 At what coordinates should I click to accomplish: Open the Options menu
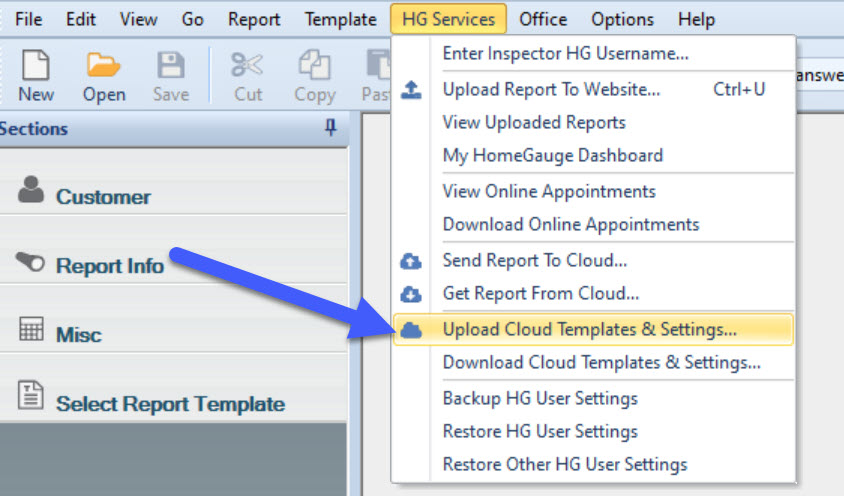[623, 19]
